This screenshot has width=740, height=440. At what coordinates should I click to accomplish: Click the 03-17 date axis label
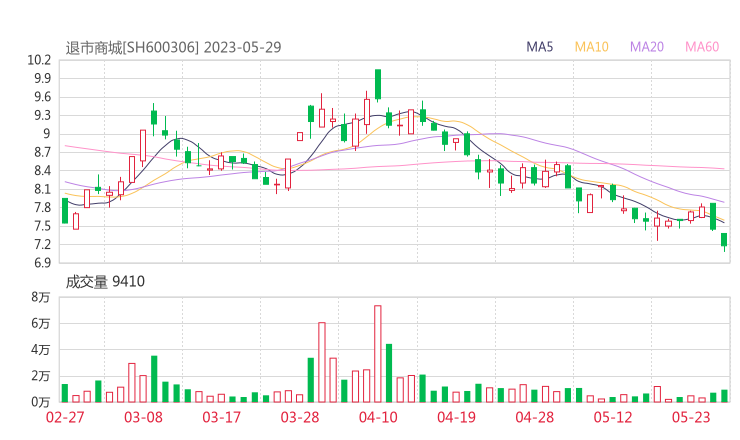pos(222,417)
